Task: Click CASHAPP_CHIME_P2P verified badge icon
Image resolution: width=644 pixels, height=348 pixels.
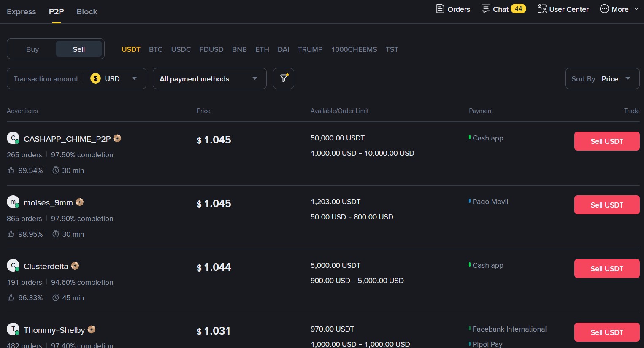Action: pos(117,138)
